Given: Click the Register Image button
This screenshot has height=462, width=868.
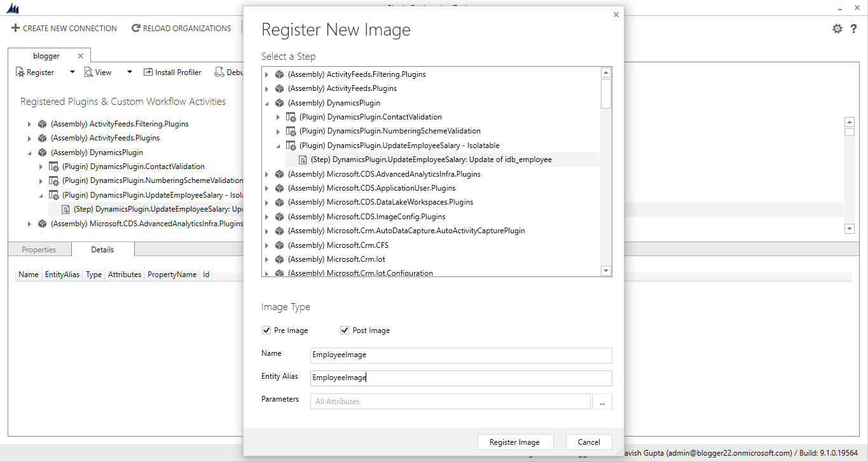Looking at the screenshot, I should click(514, 442).
